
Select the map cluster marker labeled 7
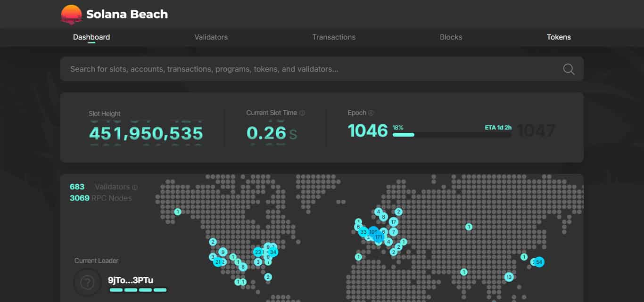(393, 232)
